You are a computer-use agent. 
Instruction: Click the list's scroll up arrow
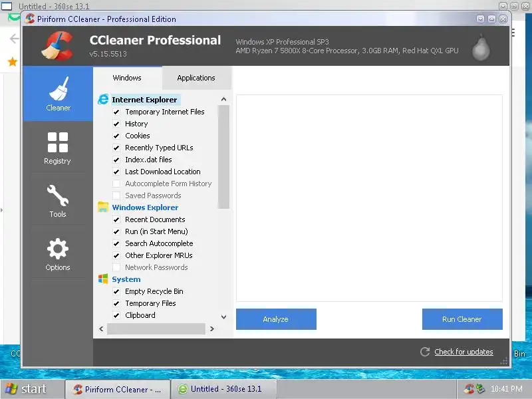(223, 99)
